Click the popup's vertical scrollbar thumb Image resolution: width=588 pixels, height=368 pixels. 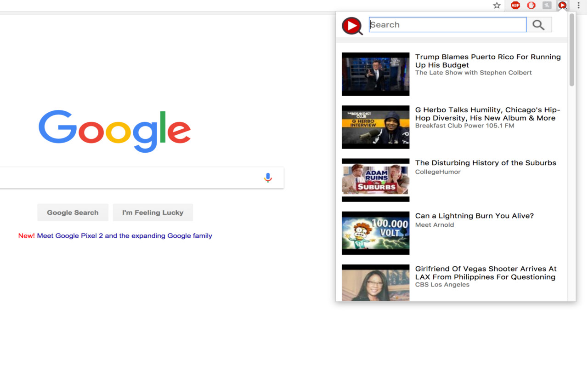tap(572, 50)
